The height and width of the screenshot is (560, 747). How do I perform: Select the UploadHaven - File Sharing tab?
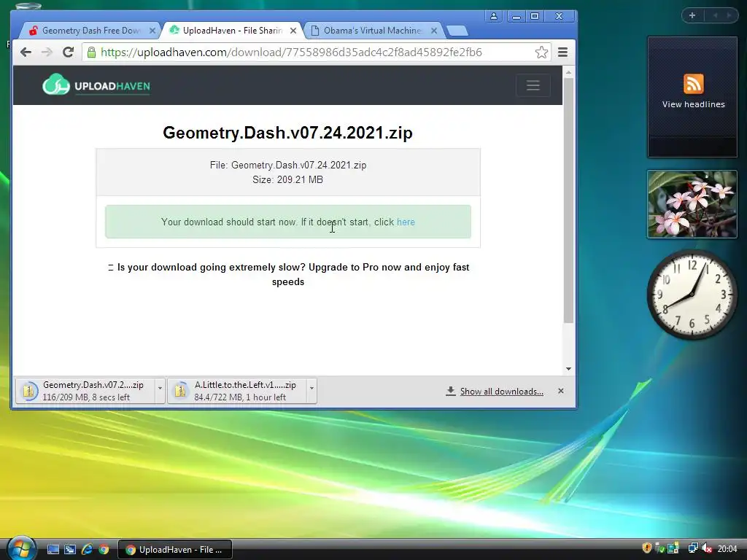click(233, 31)
